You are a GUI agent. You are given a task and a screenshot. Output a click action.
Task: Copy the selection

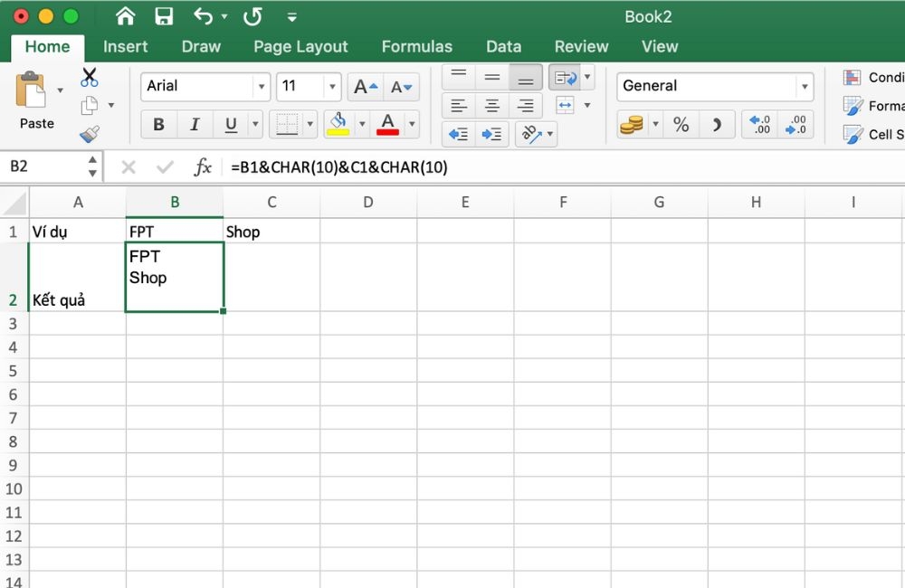90,106
